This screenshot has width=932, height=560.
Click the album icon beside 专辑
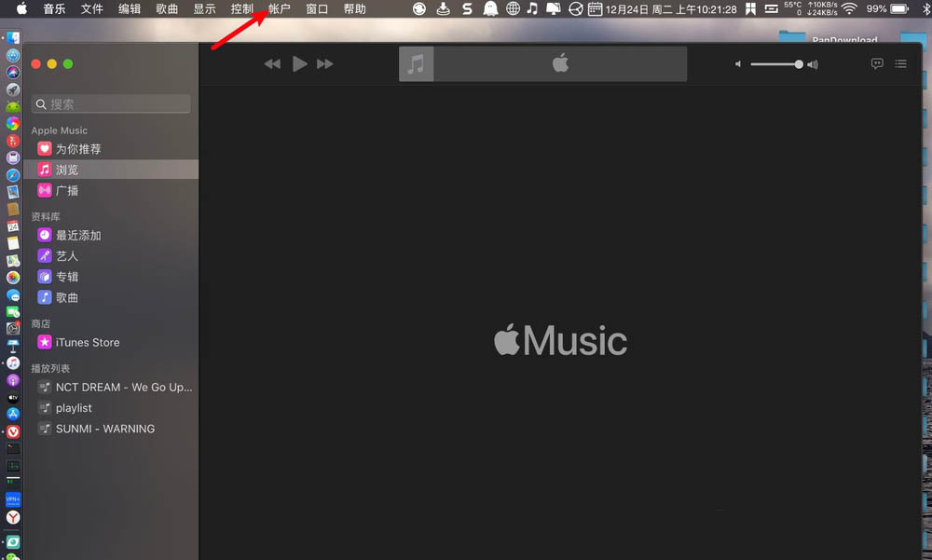click(45, 277)
